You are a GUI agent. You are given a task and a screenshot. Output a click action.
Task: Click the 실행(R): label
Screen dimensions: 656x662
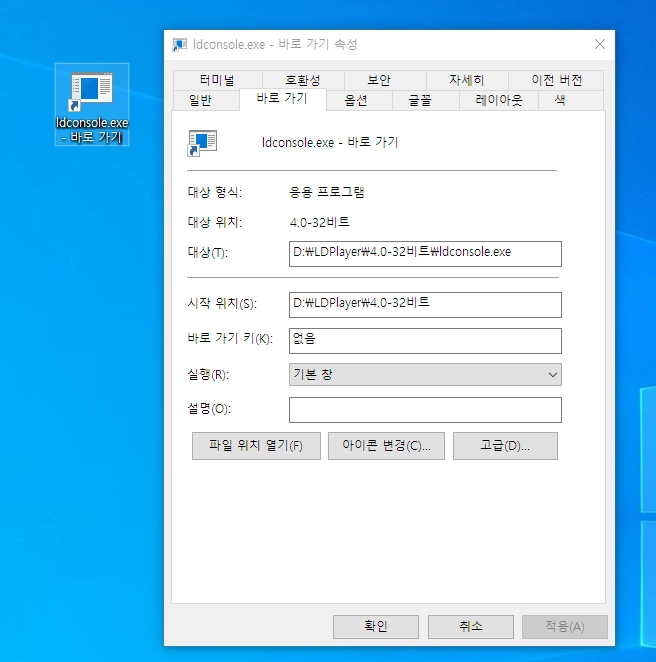(x=208, y=374)
